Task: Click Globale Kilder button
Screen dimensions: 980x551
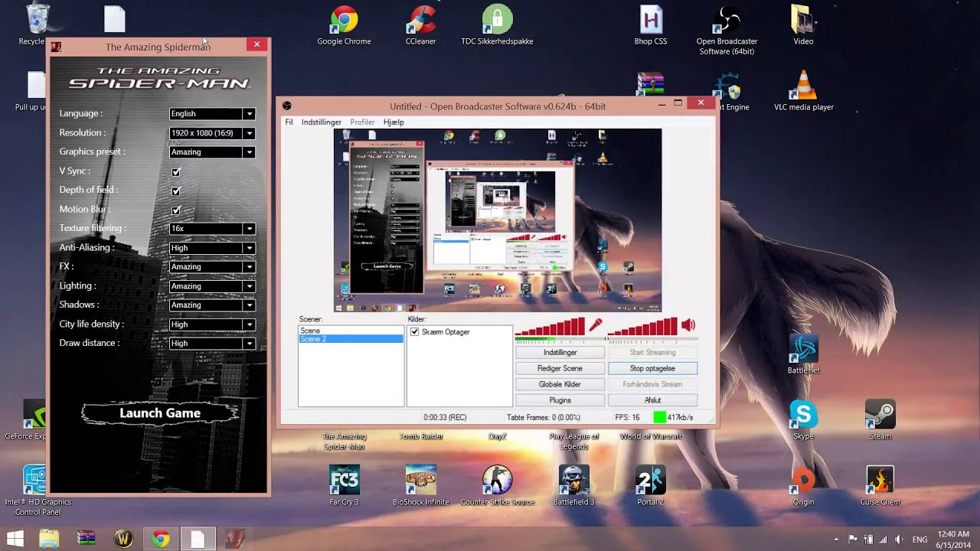Action: [560, 384]
